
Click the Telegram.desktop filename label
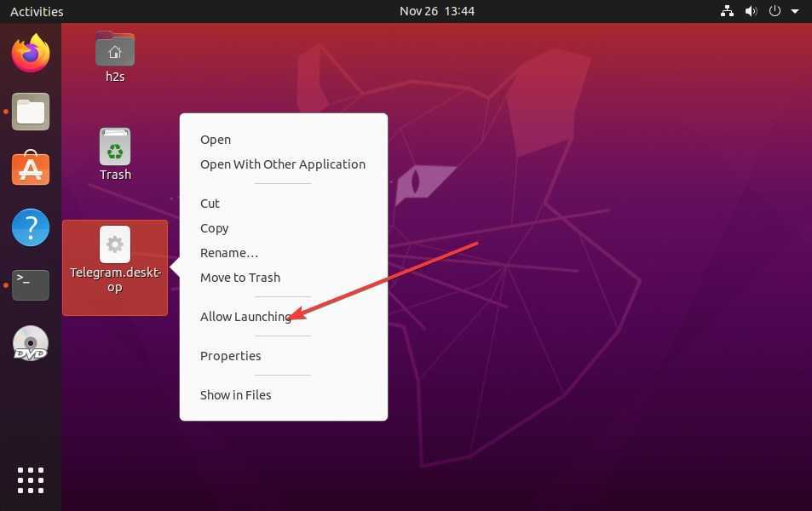pos(116,280)
